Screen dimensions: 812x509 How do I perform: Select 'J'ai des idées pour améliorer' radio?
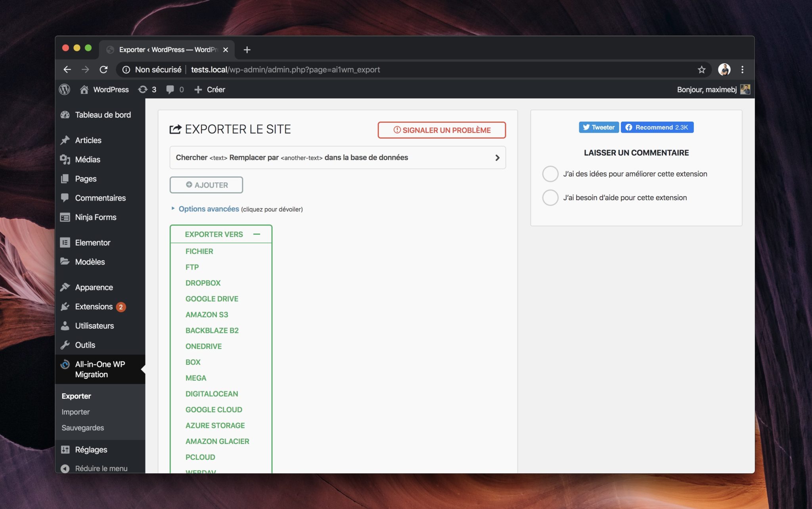[550, 174]
